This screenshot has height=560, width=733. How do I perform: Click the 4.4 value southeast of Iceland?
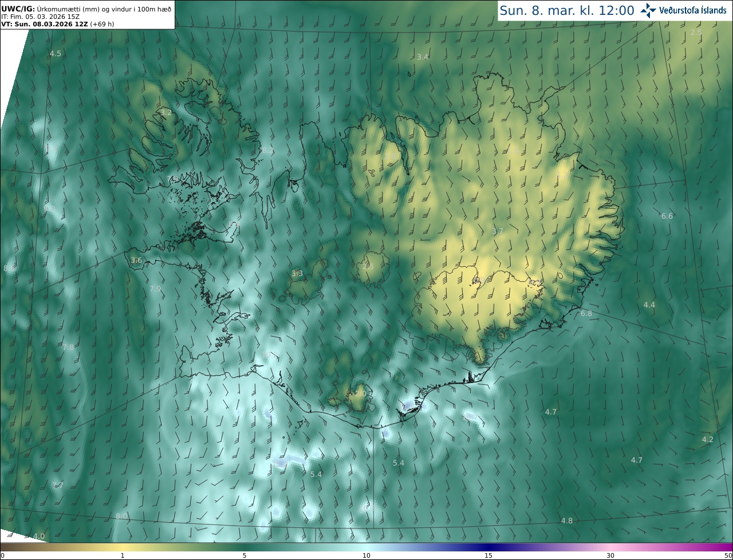(x=649, y=305)
